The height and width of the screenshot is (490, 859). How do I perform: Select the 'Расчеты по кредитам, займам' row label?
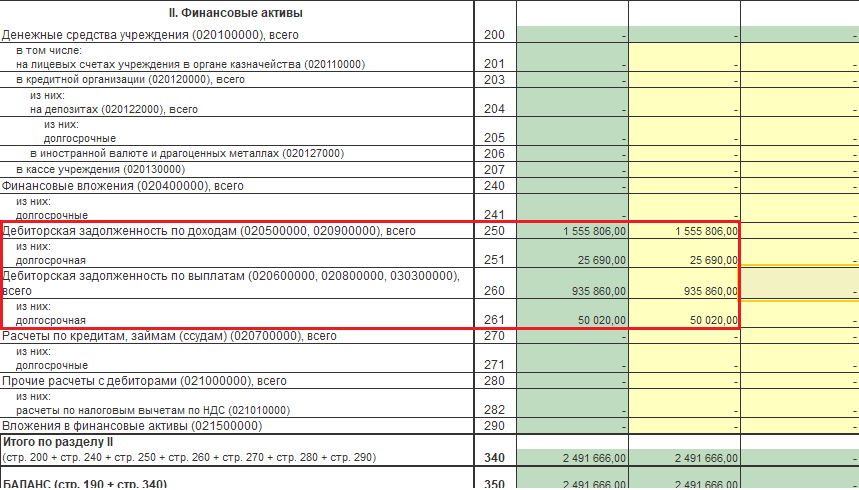[x=169, y=336]
